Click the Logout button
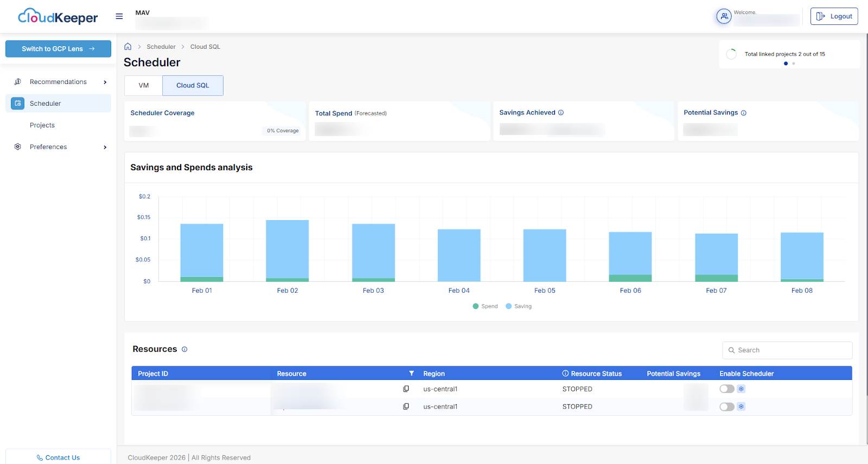The height and width of the screenshot is (464, 868). 834,16
